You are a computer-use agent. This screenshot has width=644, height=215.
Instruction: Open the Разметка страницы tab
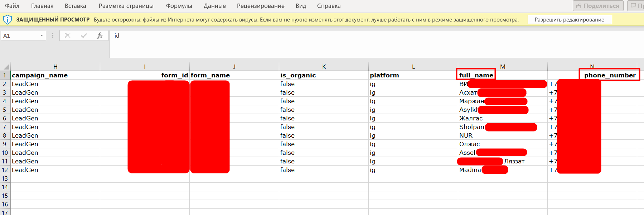pyautogui.click(x=126, y=6)
